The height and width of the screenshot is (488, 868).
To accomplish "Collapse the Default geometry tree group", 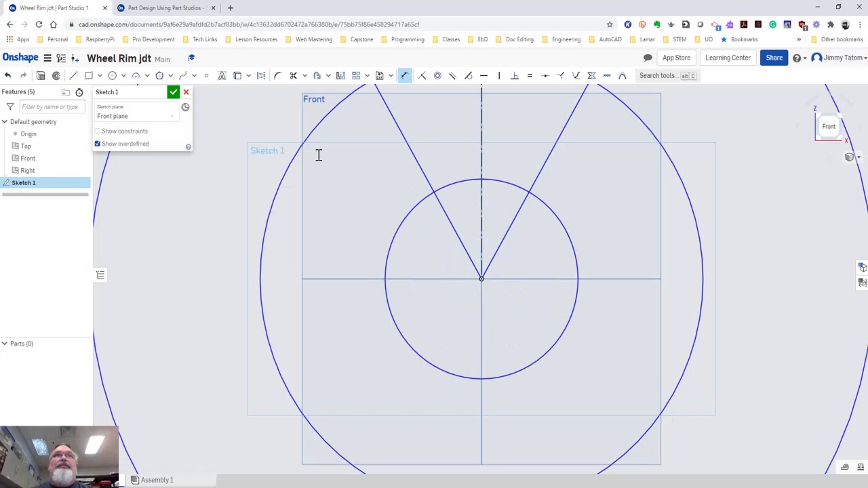I will (5, 121).
